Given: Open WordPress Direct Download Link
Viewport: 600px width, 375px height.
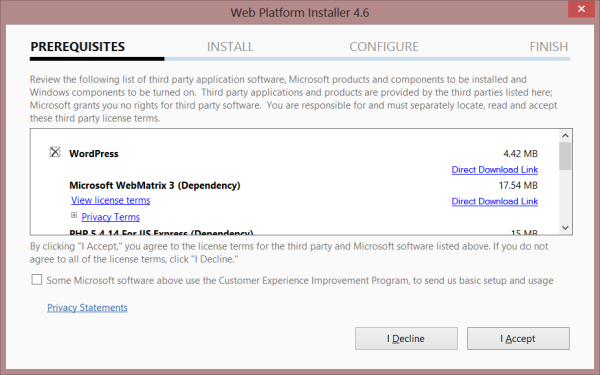Looking at the screenshot, I should [x=495, y=170].
